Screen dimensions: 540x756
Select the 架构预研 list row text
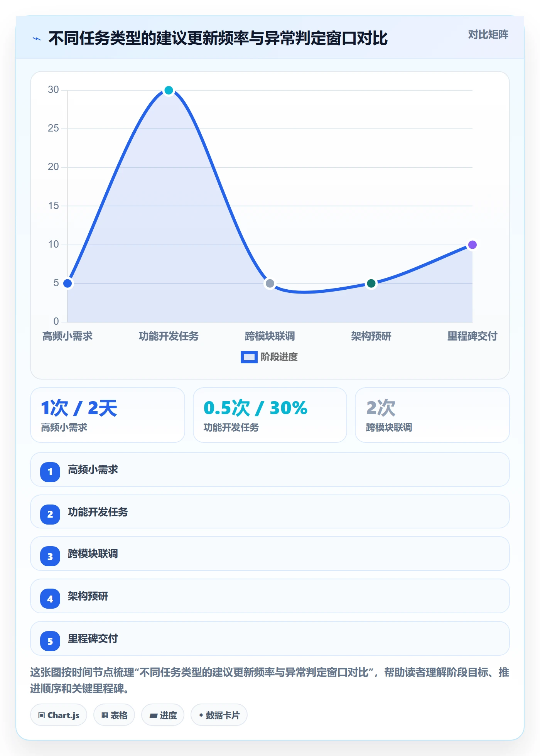(x=88, y=596)
